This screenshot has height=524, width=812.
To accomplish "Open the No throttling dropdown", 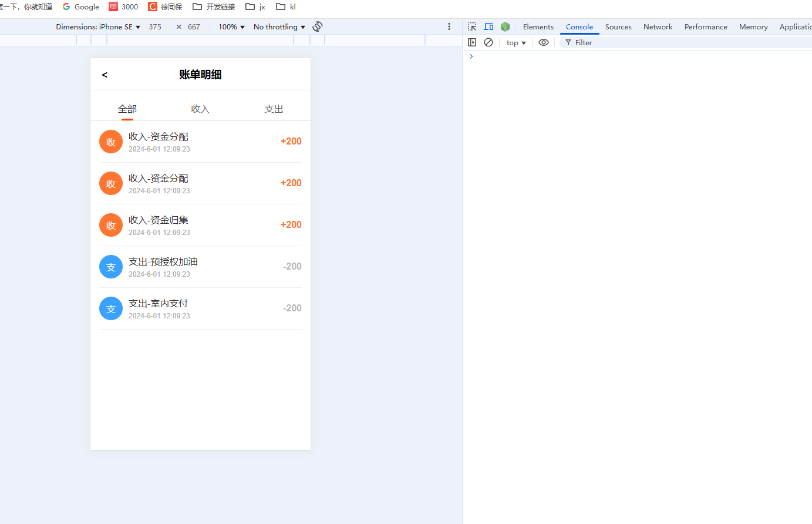I will 279,26.
